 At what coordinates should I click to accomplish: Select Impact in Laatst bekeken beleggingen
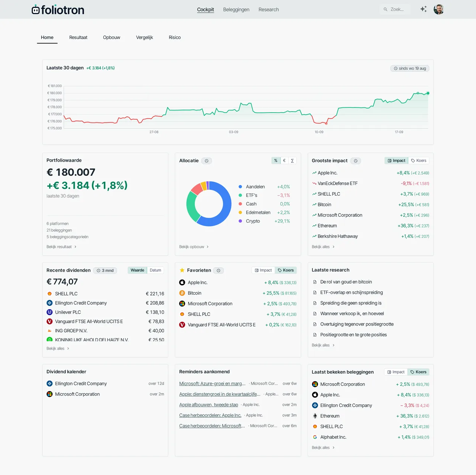click(x=396, y=372)
